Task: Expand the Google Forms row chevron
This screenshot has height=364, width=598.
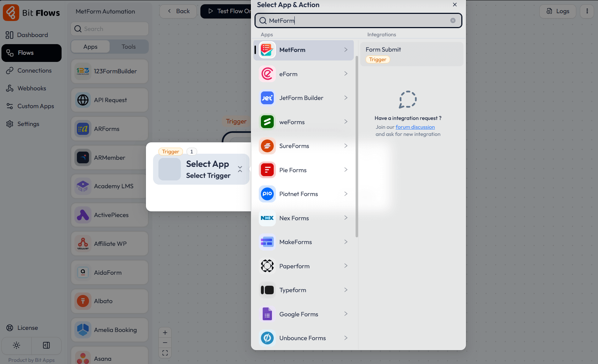Action: point(346,314)
